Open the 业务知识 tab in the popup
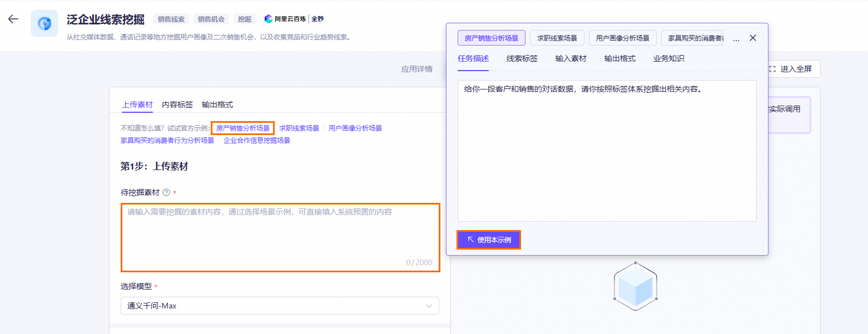Viewport: 868px width, 334px height. click(669, 58)
